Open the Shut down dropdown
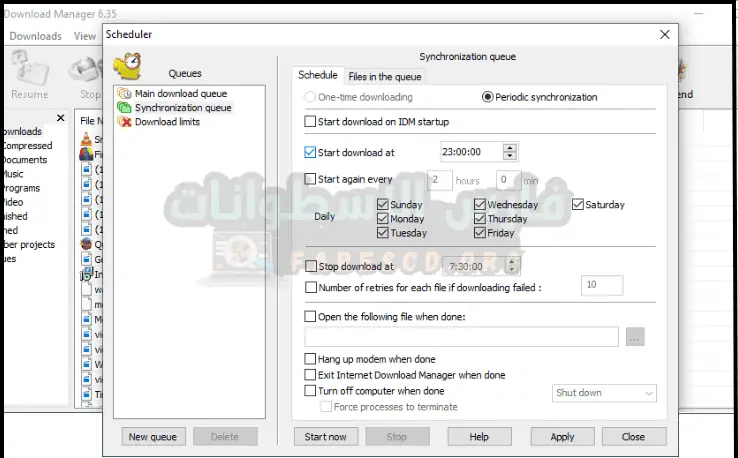This screenshot has height=458, width=738. pyautogui.click(x=604, y=393)
